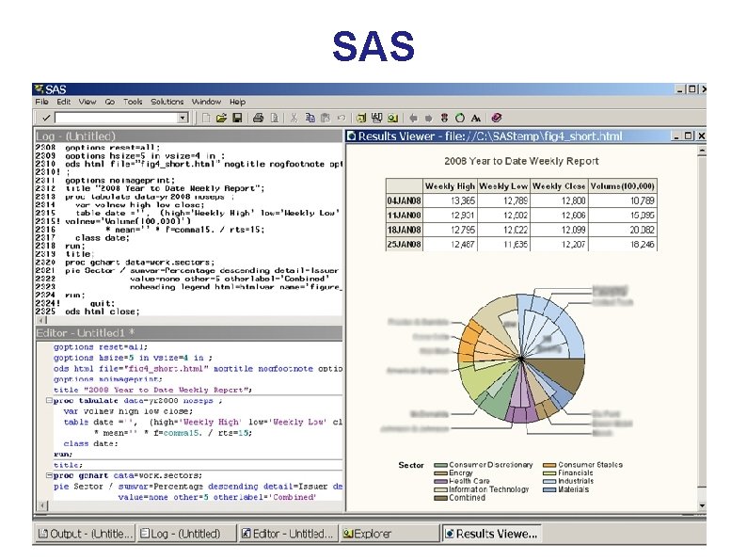Click the SAS Explorer toolbar icon

click(x=393, y=118)
